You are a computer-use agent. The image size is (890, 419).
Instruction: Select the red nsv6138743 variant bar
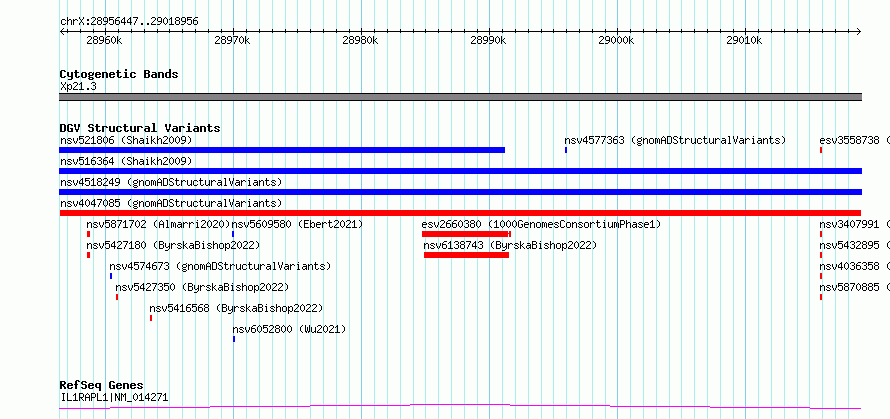[467, 255]
